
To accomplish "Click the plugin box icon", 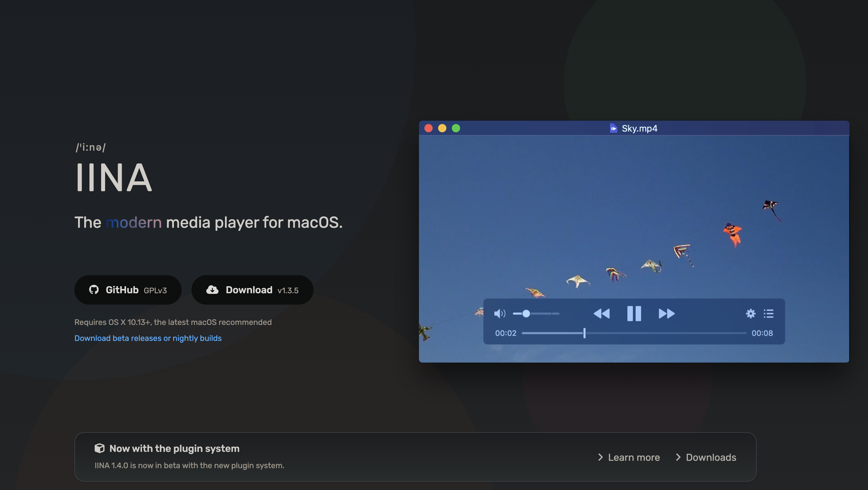I will click(x=99, y=448).
